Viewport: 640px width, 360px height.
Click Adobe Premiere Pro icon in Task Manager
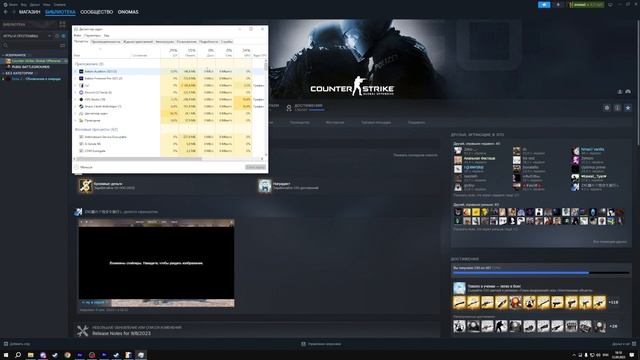tap(81, 78)
